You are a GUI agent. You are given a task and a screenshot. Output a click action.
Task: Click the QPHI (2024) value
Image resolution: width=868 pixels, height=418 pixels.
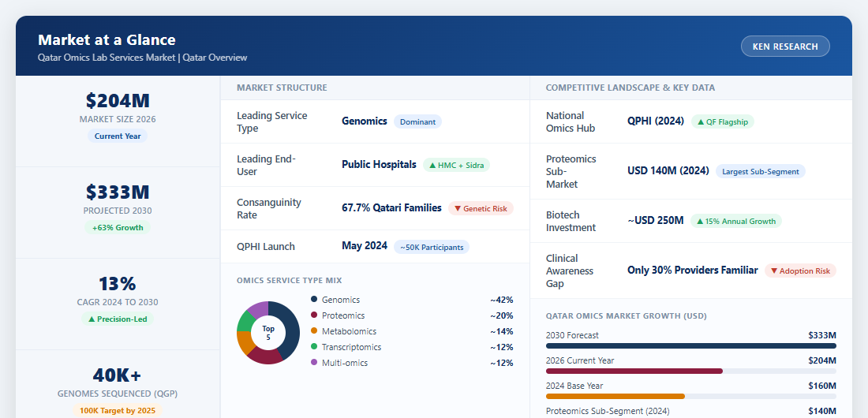(656, 121)
